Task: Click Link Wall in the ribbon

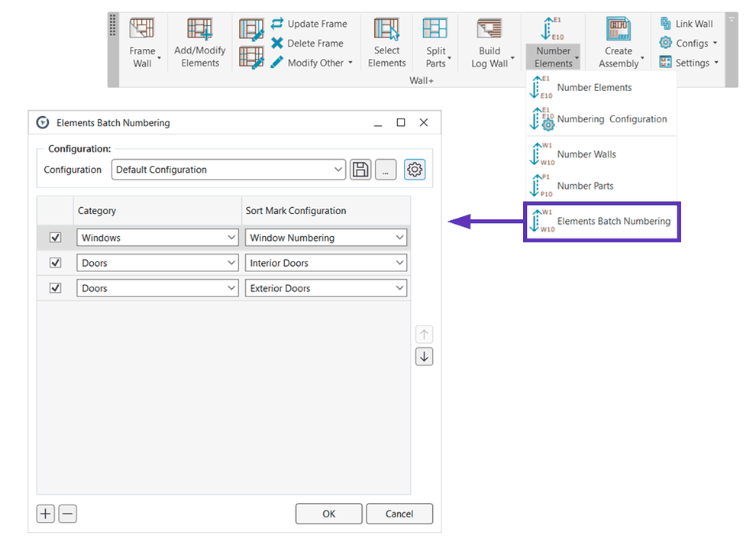Action: 687,24
